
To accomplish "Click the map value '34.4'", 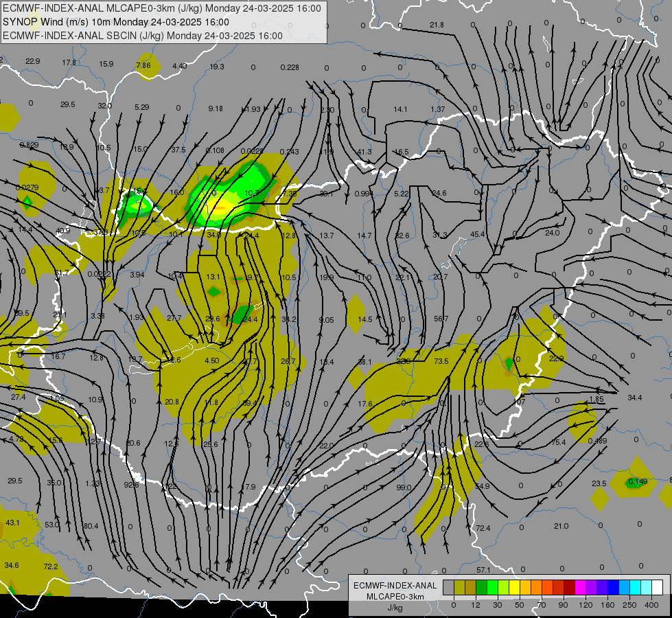I will [x=635, y=398].
